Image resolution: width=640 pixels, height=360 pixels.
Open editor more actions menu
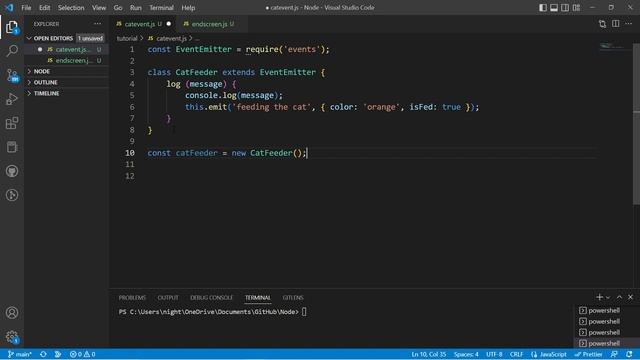(x=629, y=24)
